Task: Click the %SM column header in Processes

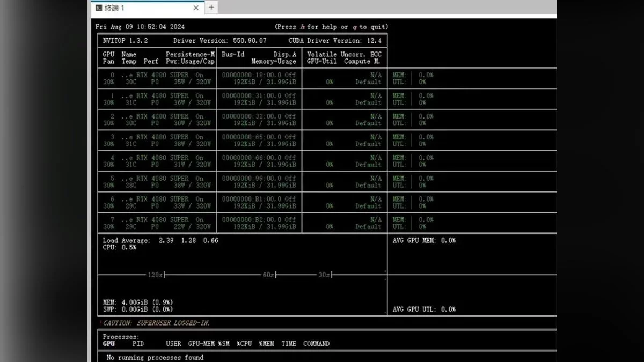Action: click(x=223, y=344)
